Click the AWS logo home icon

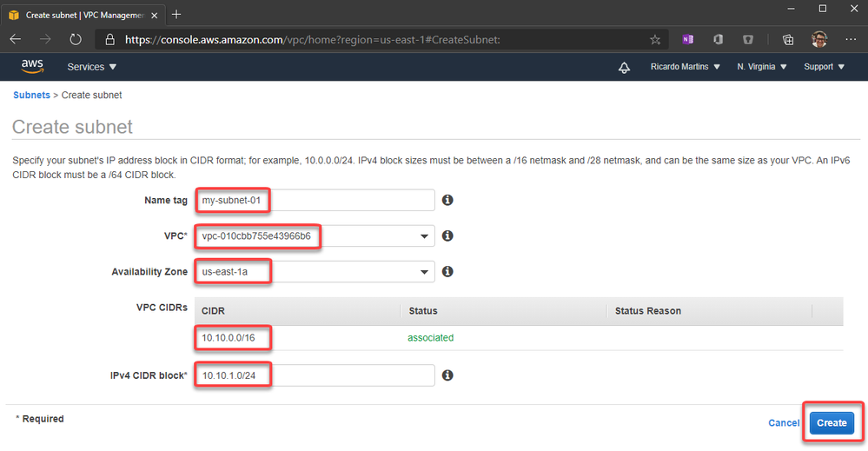pos(32,66)
